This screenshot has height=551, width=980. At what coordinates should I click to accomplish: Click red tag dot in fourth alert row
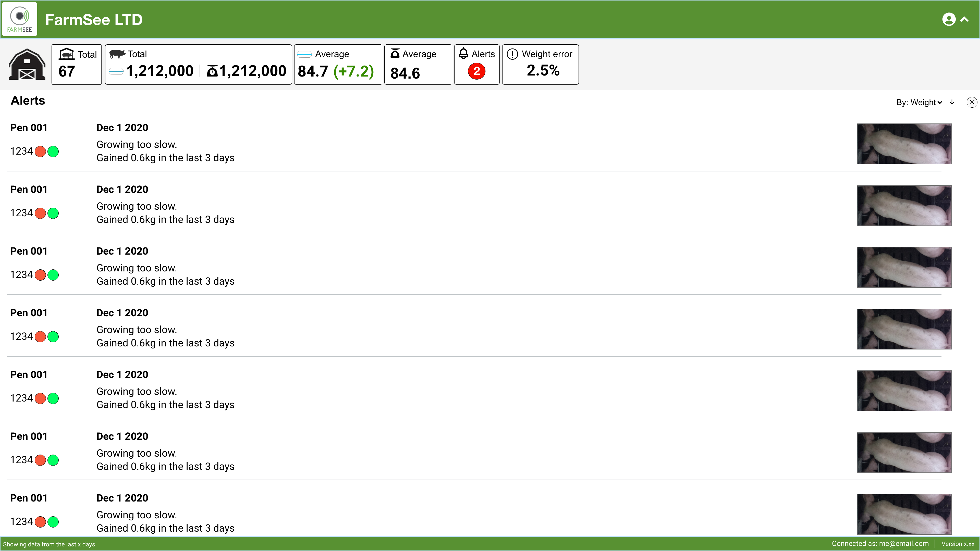[40, 336]
